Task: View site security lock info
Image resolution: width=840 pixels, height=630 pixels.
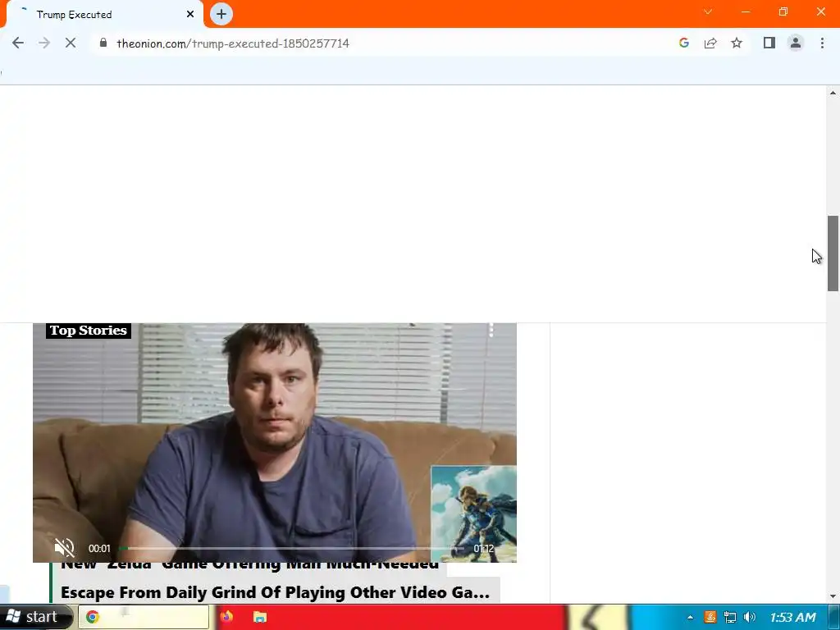Action: point(103,43)
